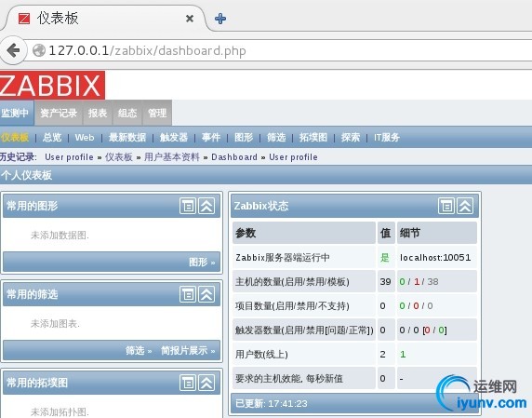Click first User profile history link
Viewport: 532px width, 418px height.
click(x=69, y=157)
